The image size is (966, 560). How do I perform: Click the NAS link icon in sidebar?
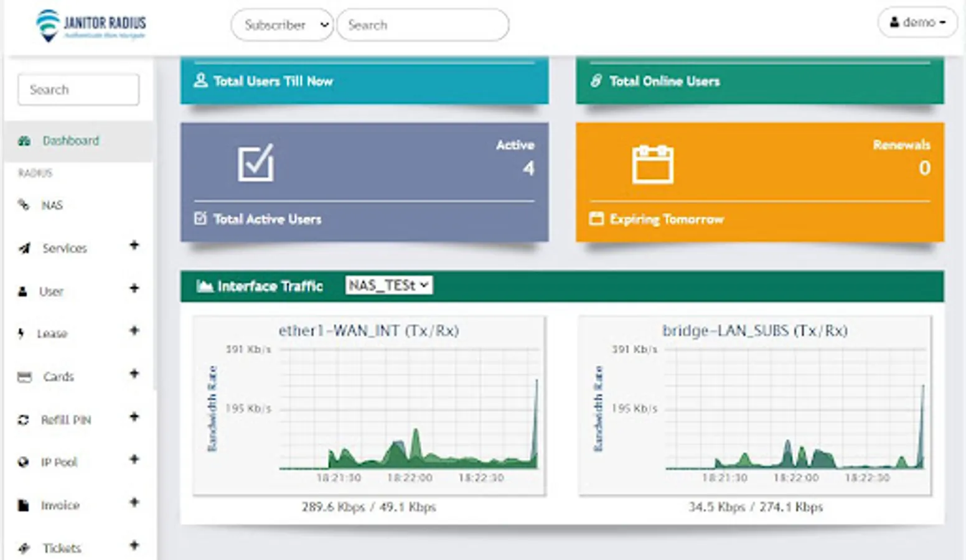pyautogui.click(x=24, y=205)
